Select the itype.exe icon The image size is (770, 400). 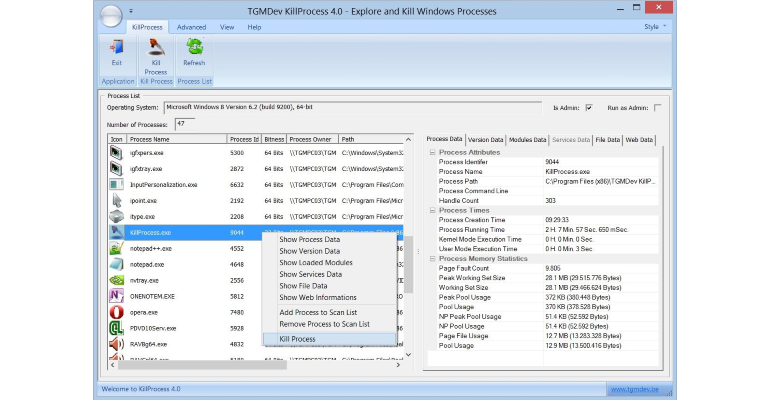tap(116, 216)
